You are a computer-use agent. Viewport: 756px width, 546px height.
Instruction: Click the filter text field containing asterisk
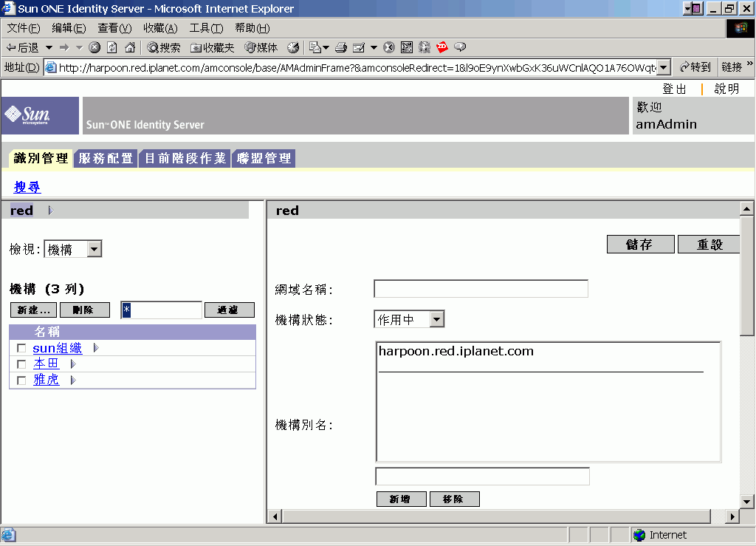161,310
